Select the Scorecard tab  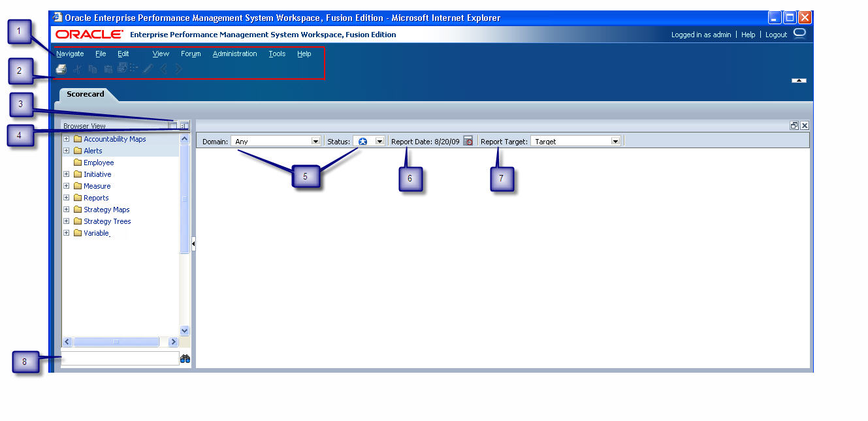(86, 94)
